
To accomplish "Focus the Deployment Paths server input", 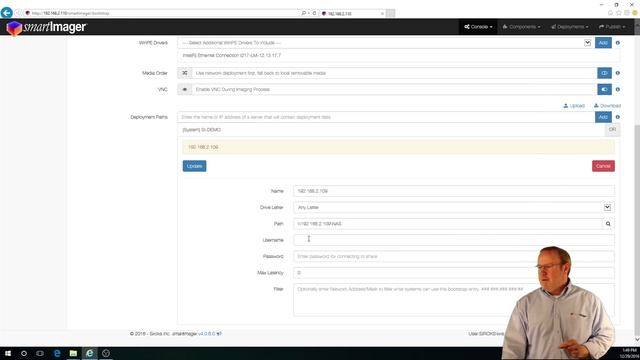I will pyautogui.click(x=386, y=117).
